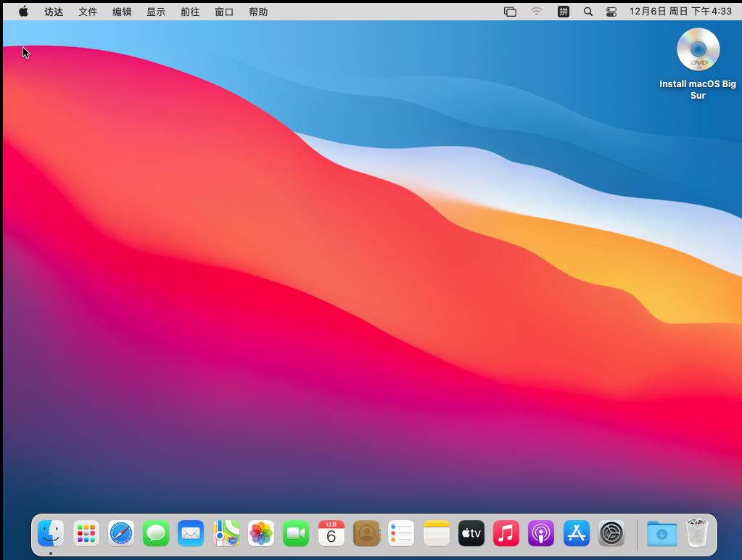Click the date and time display
The image size is (742, 560).
coord(680,12)
